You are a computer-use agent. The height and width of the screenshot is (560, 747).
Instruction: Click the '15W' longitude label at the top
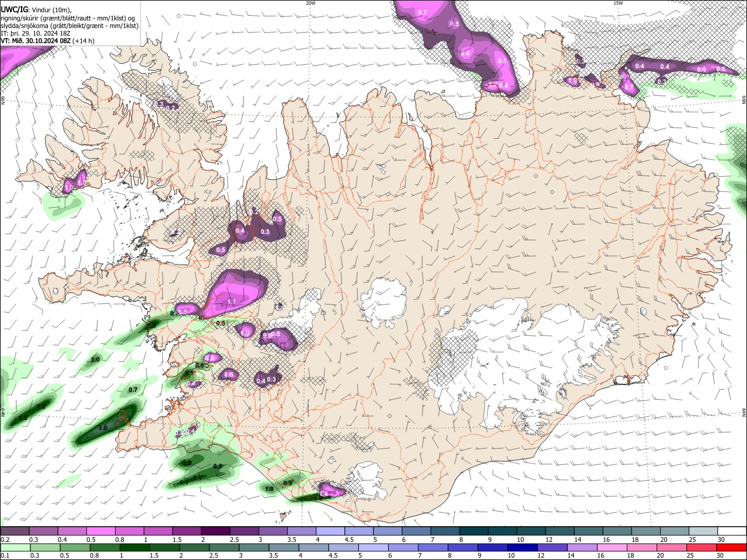click(x=618, y=3)
